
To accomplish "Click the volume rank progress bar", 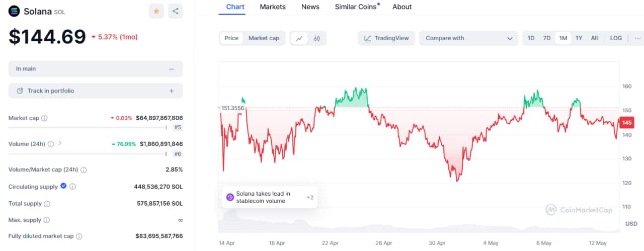I will 88,154.
